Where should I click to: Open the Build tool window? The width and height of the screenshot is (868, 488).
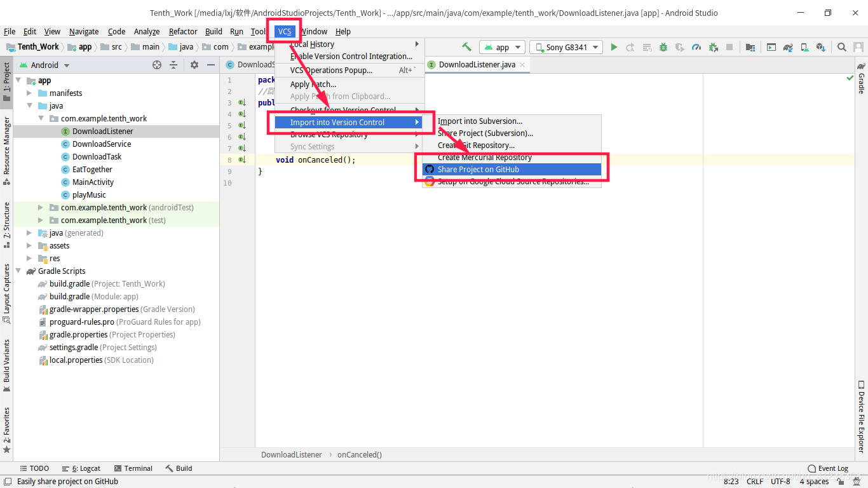[x=179, y=468]
